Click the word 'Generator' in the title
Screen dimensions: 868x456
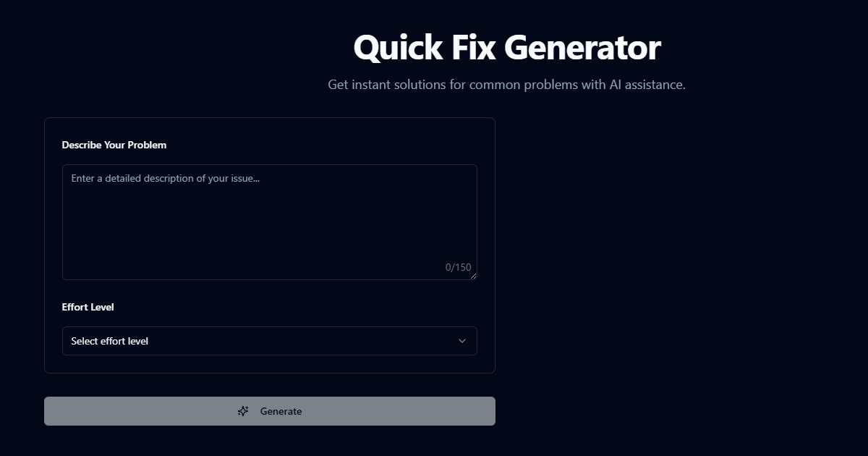(x=582, y=48)
